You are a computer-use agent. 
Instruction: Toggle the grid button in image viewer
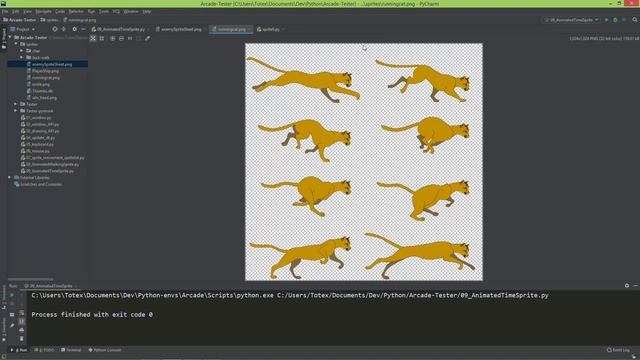pos(102,38)
